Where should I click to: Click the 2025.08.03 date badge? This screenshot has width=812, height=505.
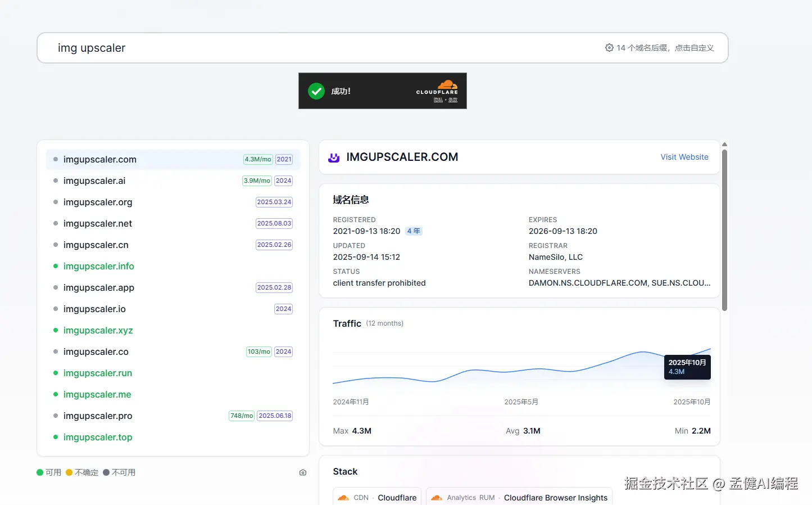274,223
